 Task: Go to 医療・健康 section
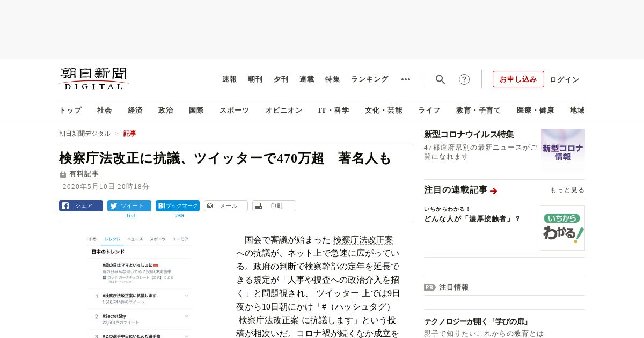coord(536,111)
